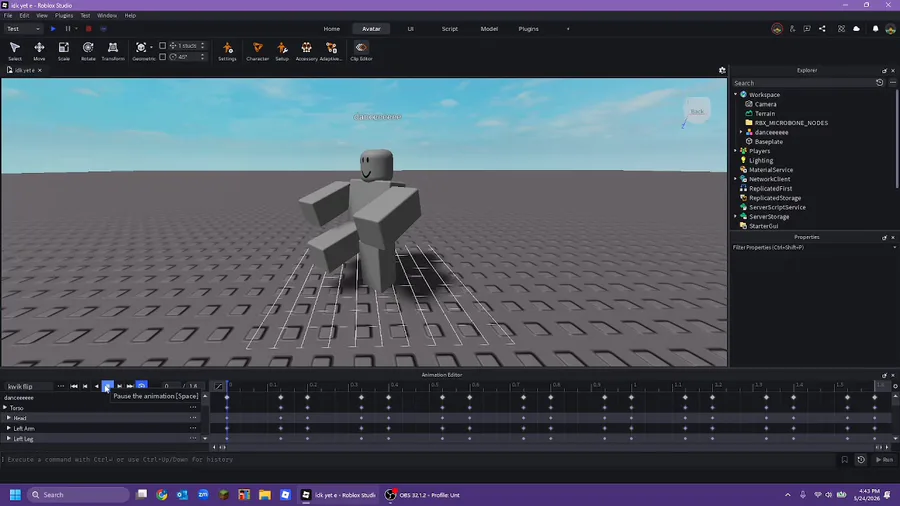Screen dimensions: 900x506
Task: Choose the Scale tool
Action: tap(64, 50)
